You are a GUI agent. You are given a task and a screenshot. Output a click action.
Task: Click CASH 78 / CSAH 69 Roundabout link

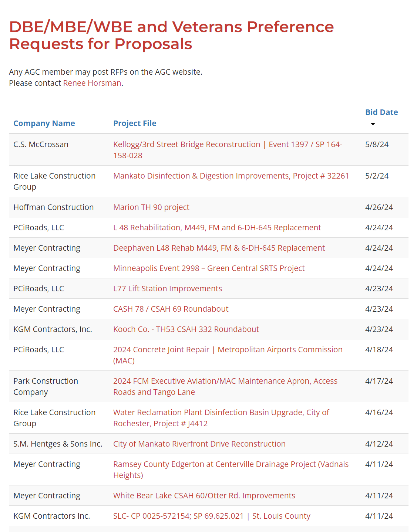pos(171,309)
